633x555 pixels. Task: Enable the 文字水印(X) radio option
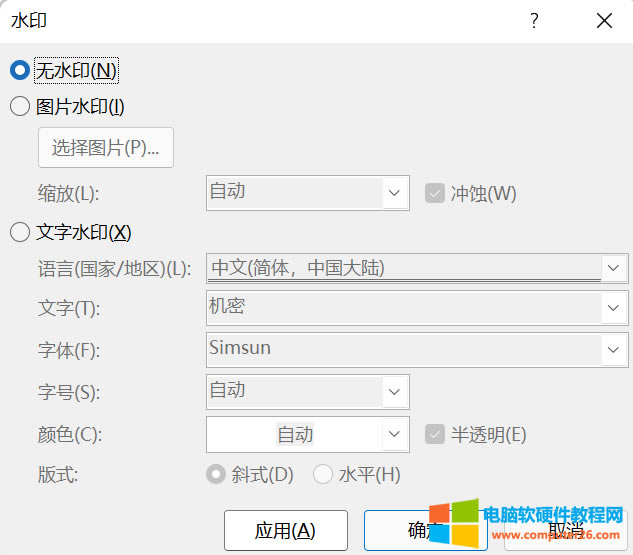tap(19, 233)
